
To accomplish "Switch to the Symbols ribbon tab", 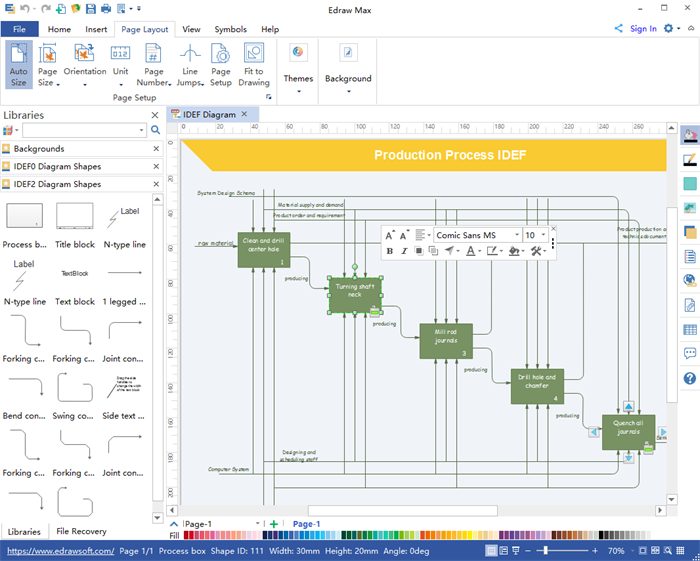I will click(x=230, y=29).
